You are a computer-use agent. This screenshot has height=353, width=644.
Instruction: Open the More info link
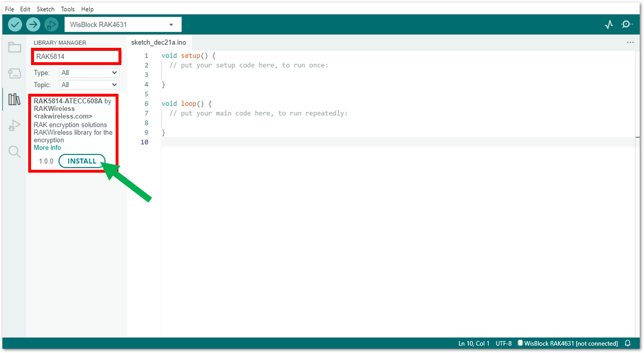click(x=47, y=148)
